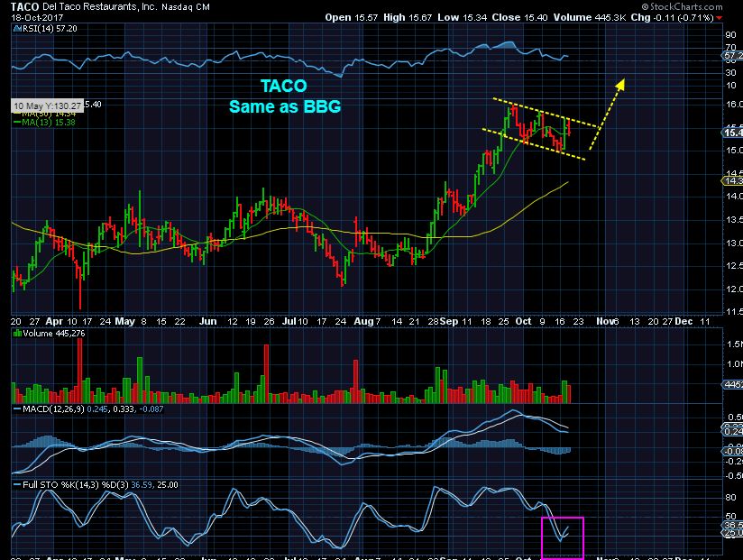Click the Full STO legend line marker

pos(17,485)
